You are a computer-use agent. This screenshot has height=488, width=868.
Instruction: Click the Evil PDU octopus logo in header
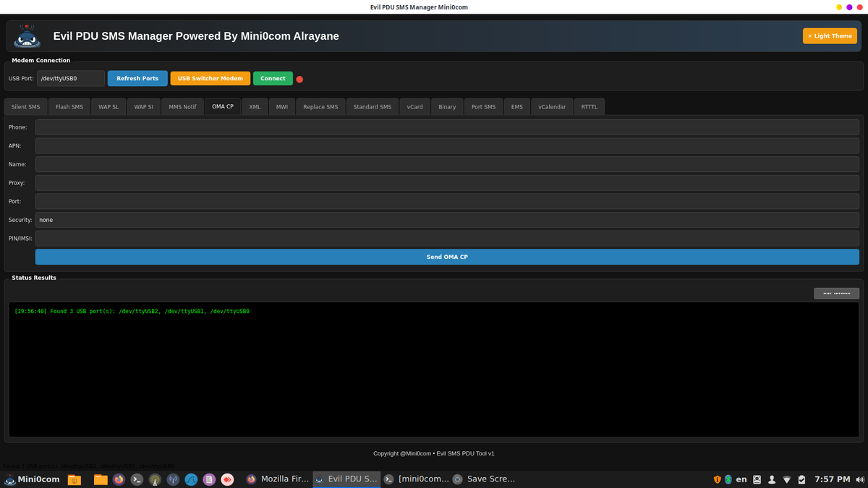[27, 35]
